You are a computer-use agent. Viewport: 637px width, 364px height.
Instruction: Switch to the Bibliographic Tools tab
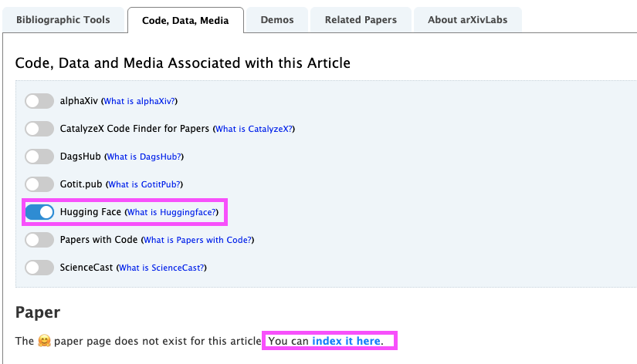[63, 20]
